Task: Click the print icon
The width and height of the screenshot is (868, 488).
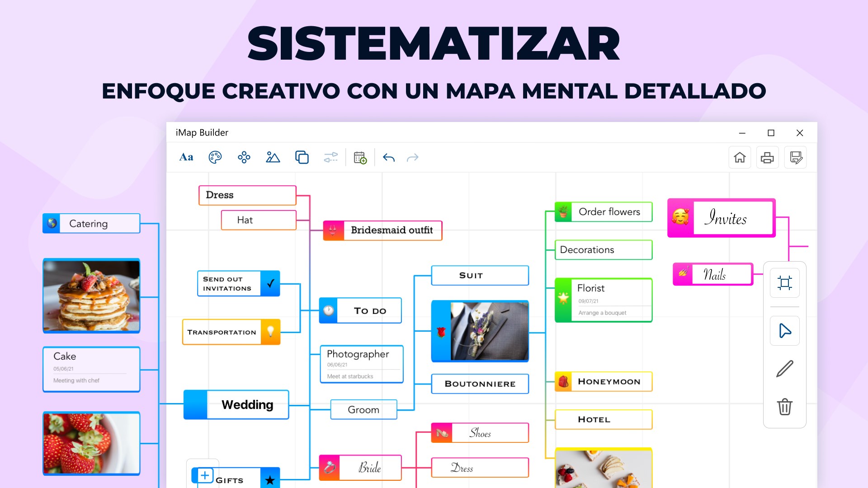Action: (x=767, y=158)
